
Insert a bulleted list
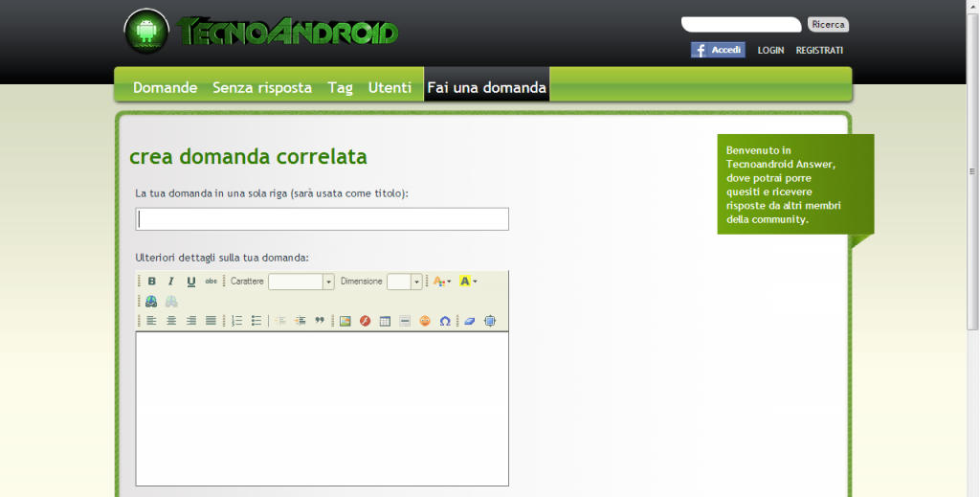tap(256, 321)
